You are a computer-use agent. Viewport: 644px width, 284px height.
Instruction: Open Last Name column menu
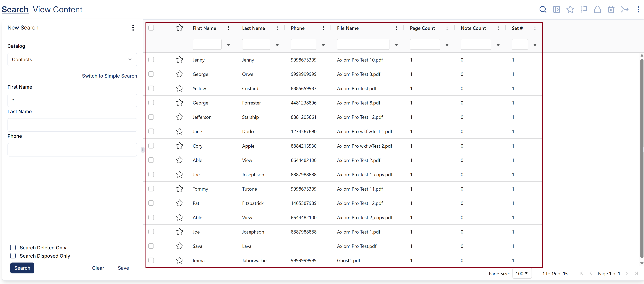click(x=277, y=28)
